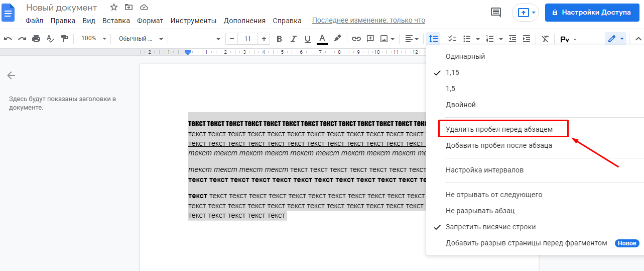The height and width of the screenshot is (271, 644).
Task: Open the comment history icon
Action: click(496, 12)
